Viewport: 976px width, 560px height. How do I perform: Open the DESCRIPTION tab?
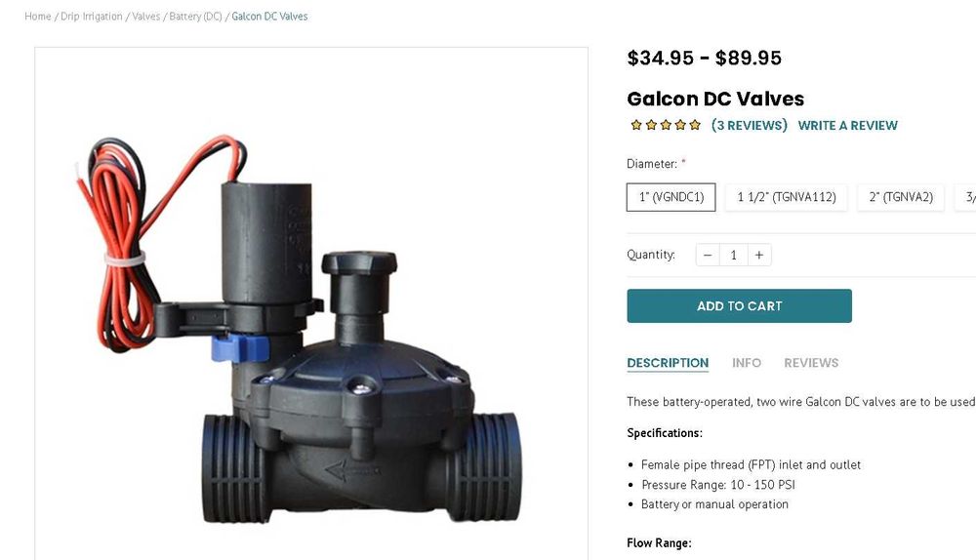[x=668, y=363]
